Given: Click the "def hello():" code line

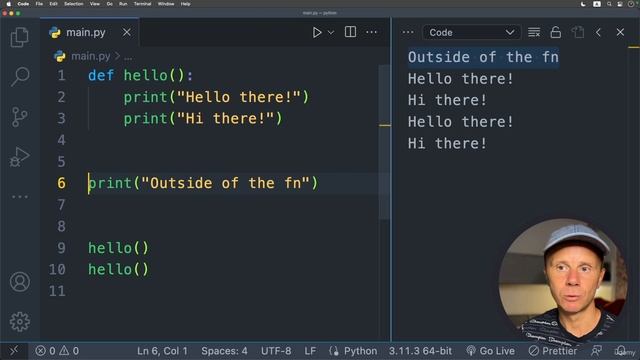Looking at the screenshot, I should click(x=140, y=75).
